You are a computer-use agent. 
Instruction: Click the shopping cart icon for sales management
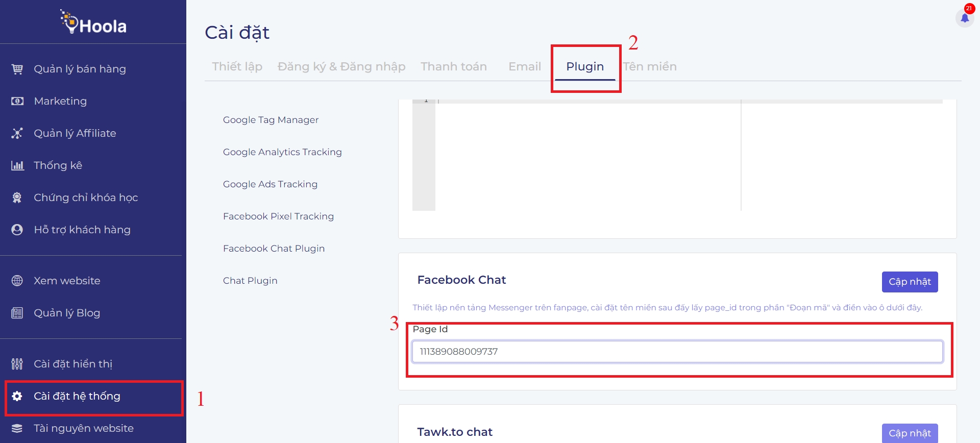tap(17, 69)
